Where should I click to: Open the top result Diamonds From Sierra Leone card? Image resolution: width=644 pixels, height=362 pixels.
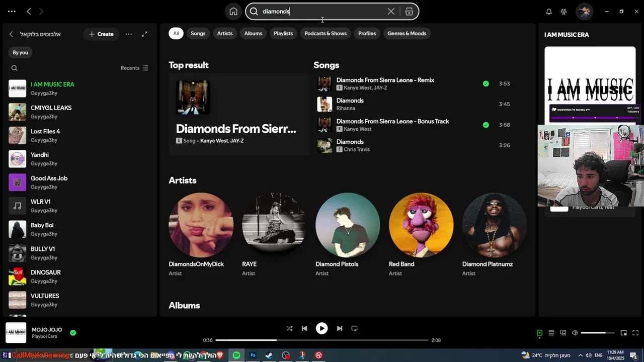click(238, 115)
